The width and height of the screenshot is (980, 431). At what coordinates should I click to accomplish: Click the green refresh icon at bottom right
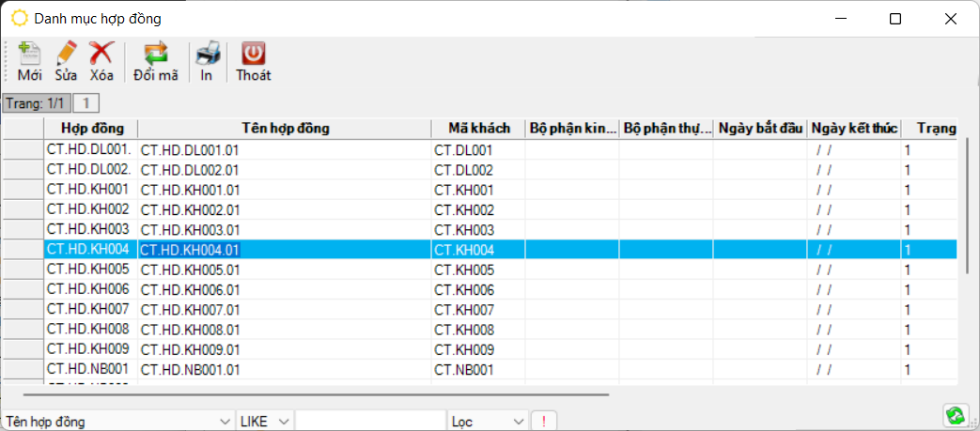click(x=956, y=415)
